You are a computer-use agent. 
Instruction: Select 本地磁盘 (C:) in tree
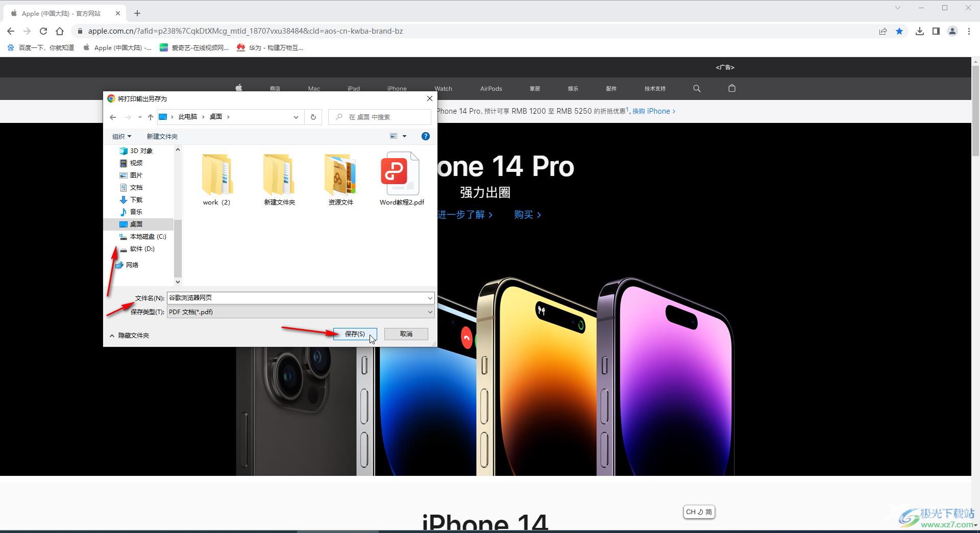143,236
